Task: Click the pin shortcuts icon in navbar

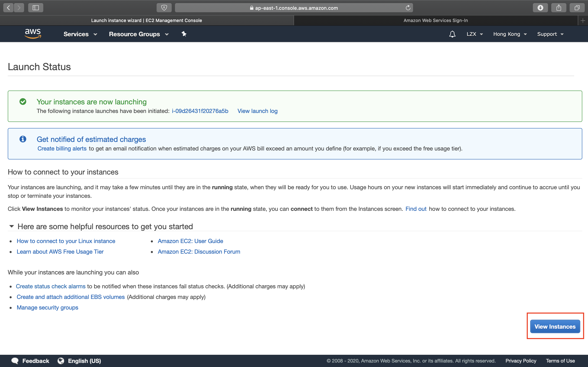Action: (184, 34)
